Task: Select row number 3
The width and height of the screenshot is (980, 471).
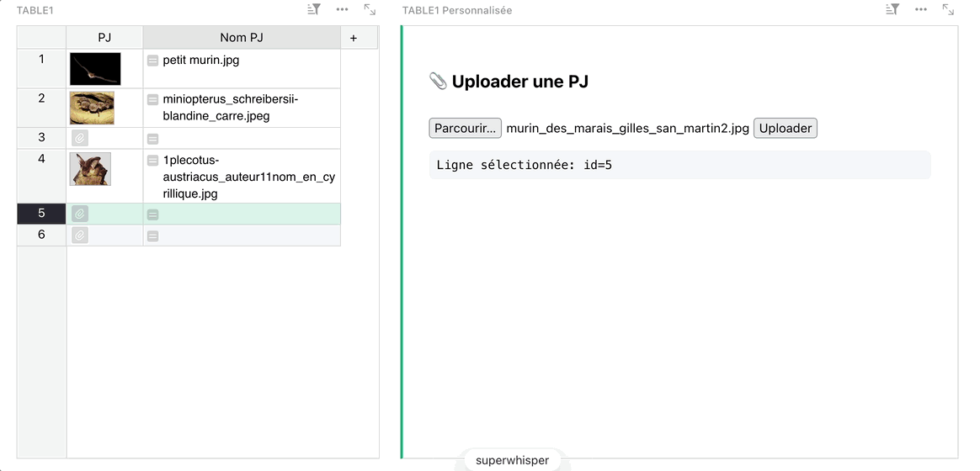Action: (x=41, y=138)
